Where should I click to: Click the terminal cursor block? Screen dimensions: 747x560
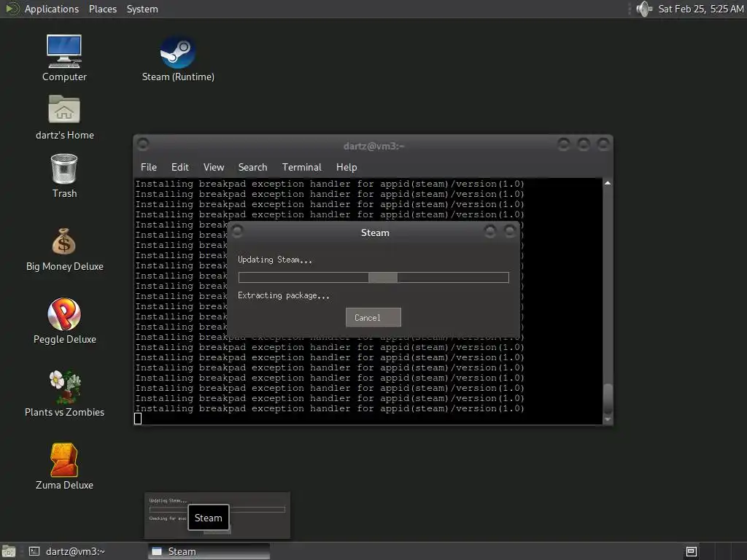pos(138,419)
